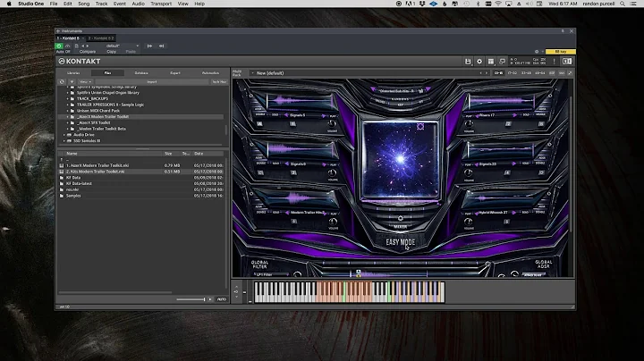Click the Easy Mode button
The height and width of the screenshot is (361, 644).
[x=401, y=242]
